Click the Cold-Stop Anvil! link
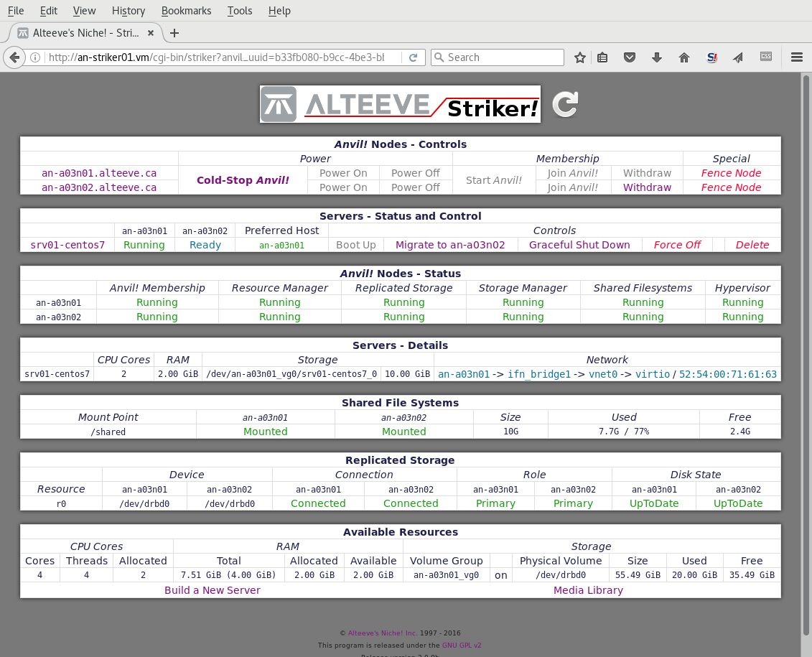This screenshot has width=812, height=657. click(x=243, y=180)
